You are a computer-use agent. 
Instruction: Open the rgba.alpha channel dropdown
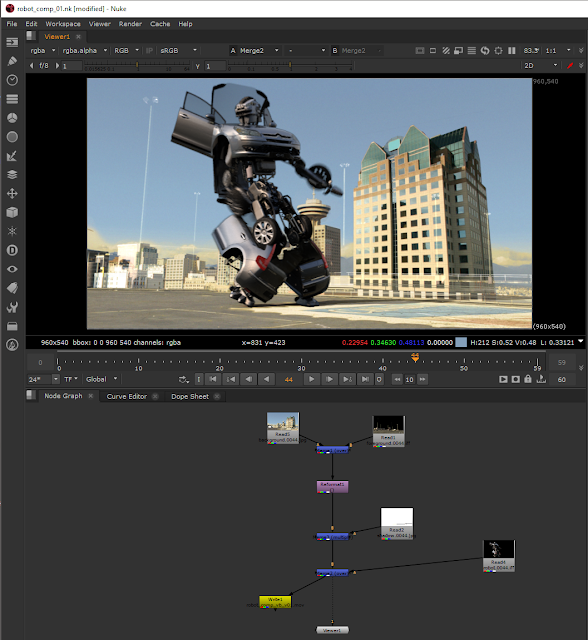coord(84,51)
